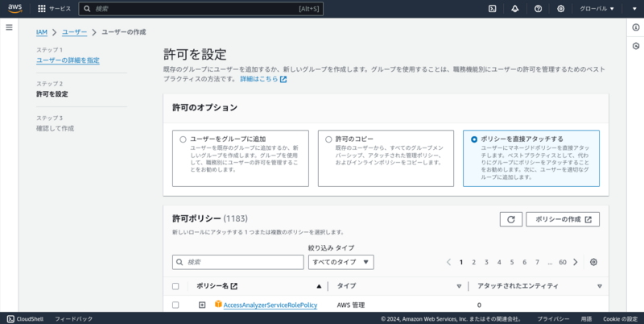This screenshot has width=644, height=324.
Task: Expand the AccessAnalyzerServiceRolePolicy row details
Action: [202, 305]
